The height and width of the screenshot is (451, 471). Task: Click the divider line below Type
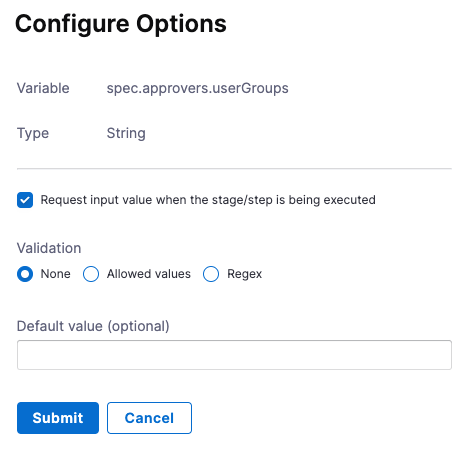click(x=234, y=169)
